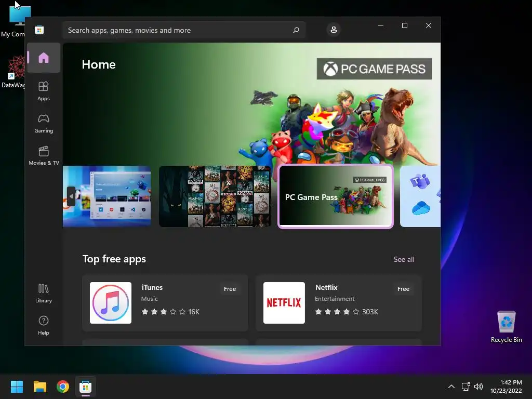Select the PC Game Pass carousel card
Viewport: 532px width, 399px height.
pos(335,196)
